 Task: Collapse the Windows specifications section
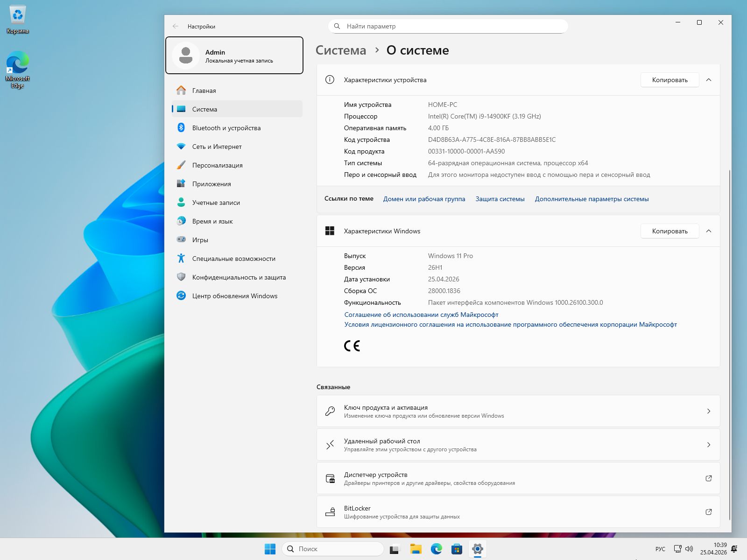tap(709, 231)
